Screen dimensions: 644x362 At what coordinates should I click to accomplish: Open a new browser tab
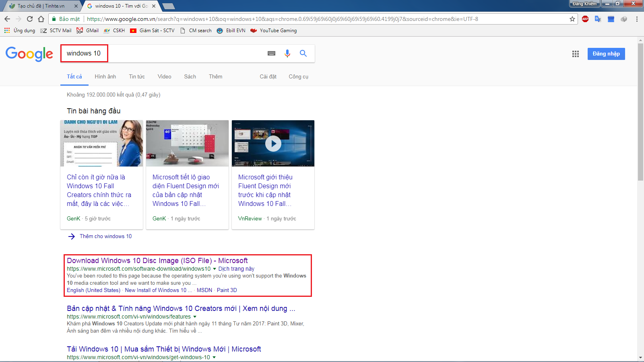point(168,6)
